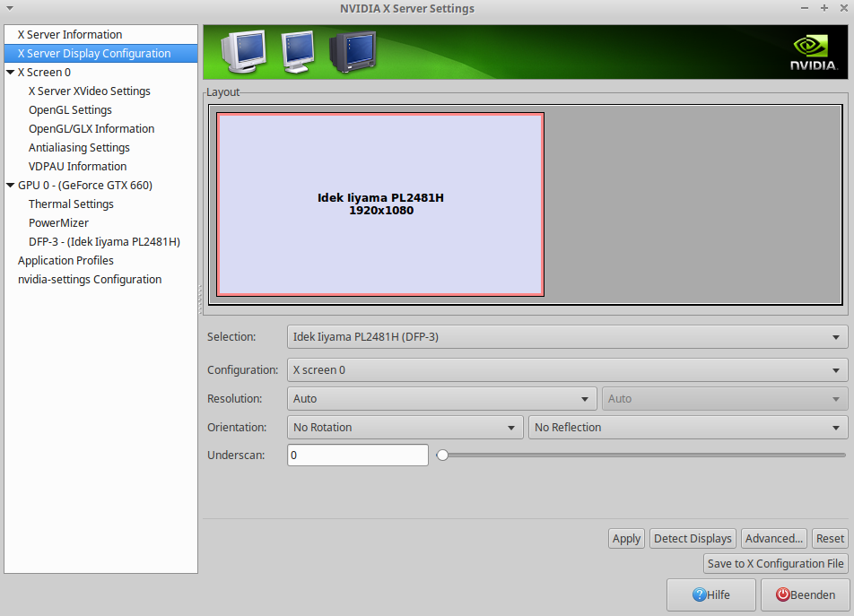Open the No Rotation orientation dropdown
Screen dimensions: 854x616
[x=405, y=427]
